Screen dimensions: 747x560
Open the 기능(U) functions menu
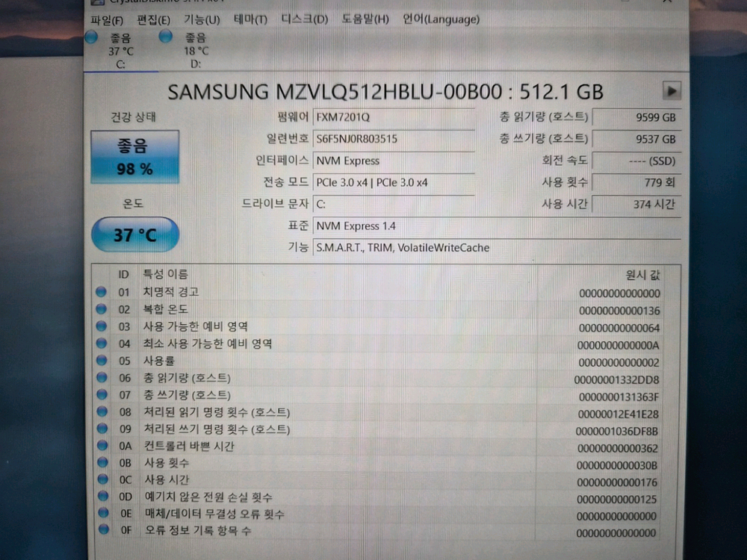tap(201, 20)
